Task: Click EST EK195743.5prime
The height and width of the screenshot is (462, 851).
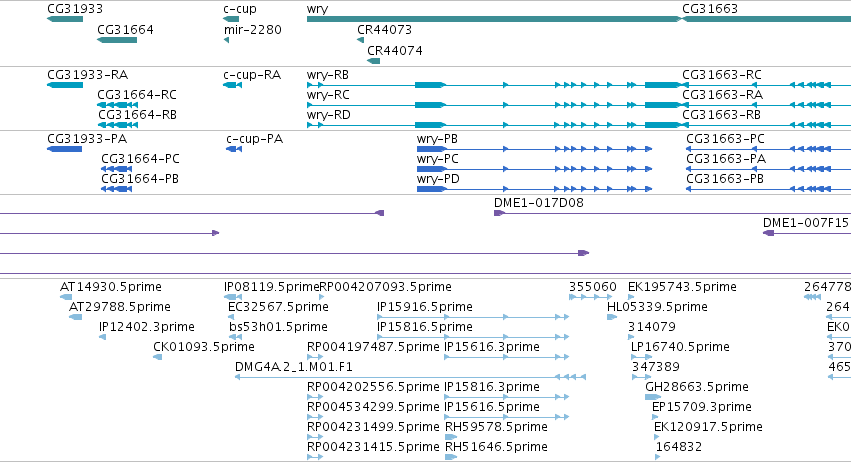Action: pos(631,297)
